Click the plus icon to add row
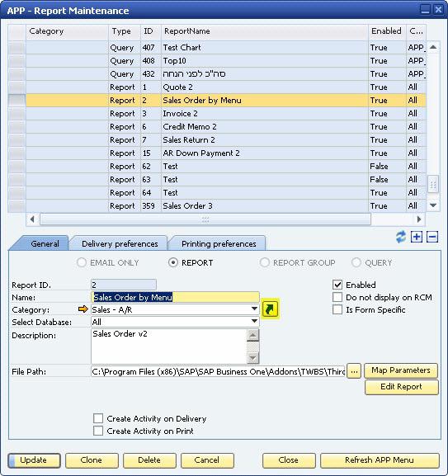The height and width of the screenshot is (476, 448). click(417, 237)
